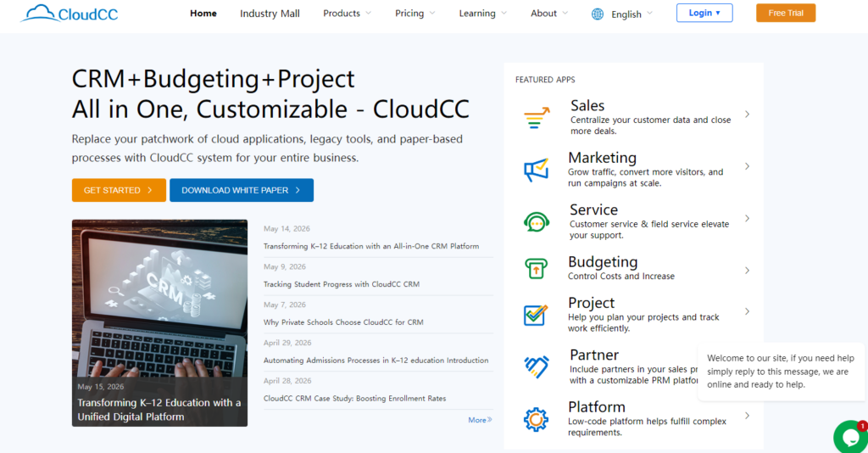This screenshot has width=868, height=453.
Task: Click the More articles link
Action: point(480,420)
